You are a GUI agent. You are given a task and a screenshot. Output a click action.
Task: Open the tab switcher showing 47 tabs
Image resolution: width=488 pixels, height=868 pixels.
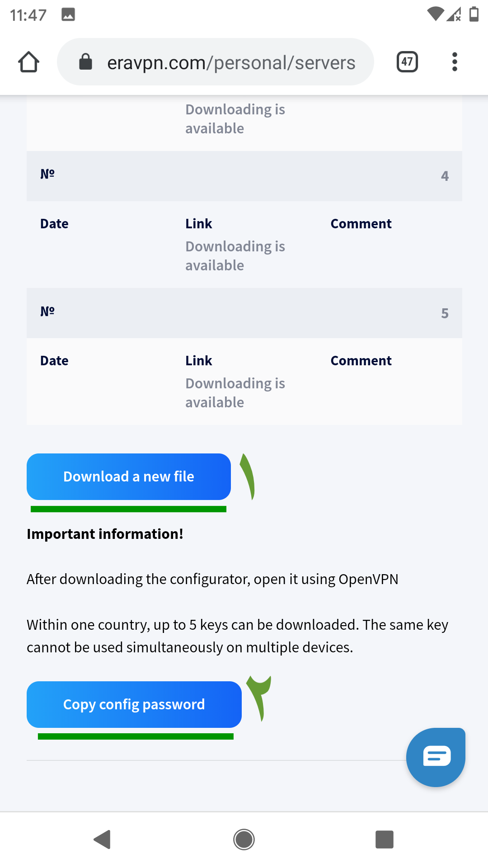coord(407,62)
